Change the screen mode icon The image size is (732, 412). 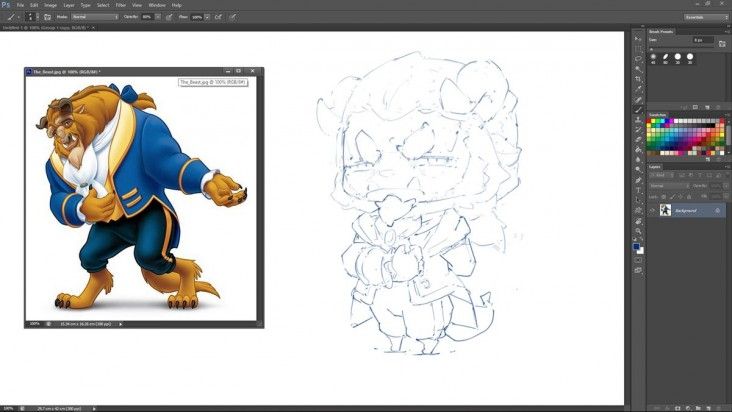[x=638, y=270]
